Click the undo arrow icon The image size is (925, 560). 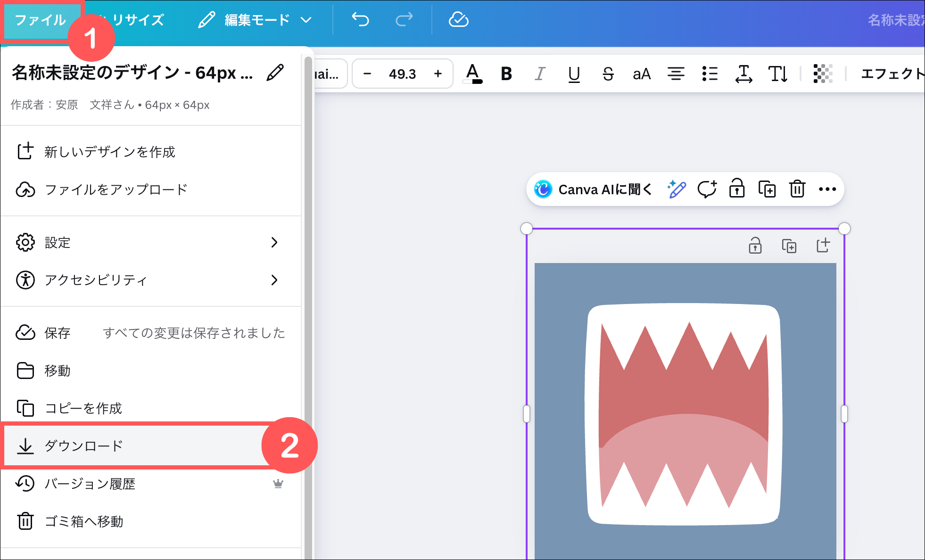361,20
